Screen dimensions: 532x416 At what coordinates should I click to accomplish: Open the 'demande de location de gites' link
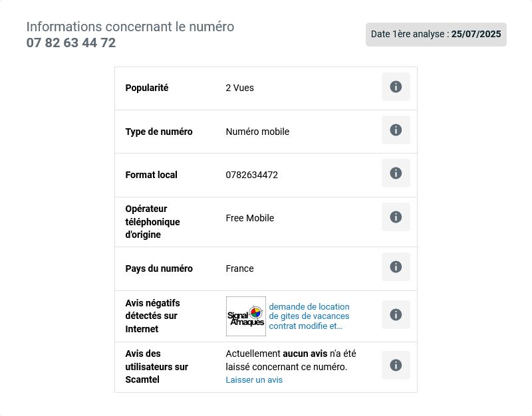pyautogui.click(x=309, y=316)
